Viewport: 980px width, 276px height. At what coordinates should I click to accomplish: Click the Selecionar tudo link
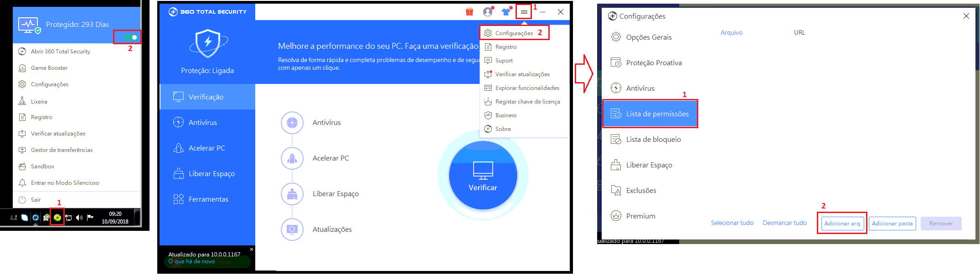click(x=732, y=223)
